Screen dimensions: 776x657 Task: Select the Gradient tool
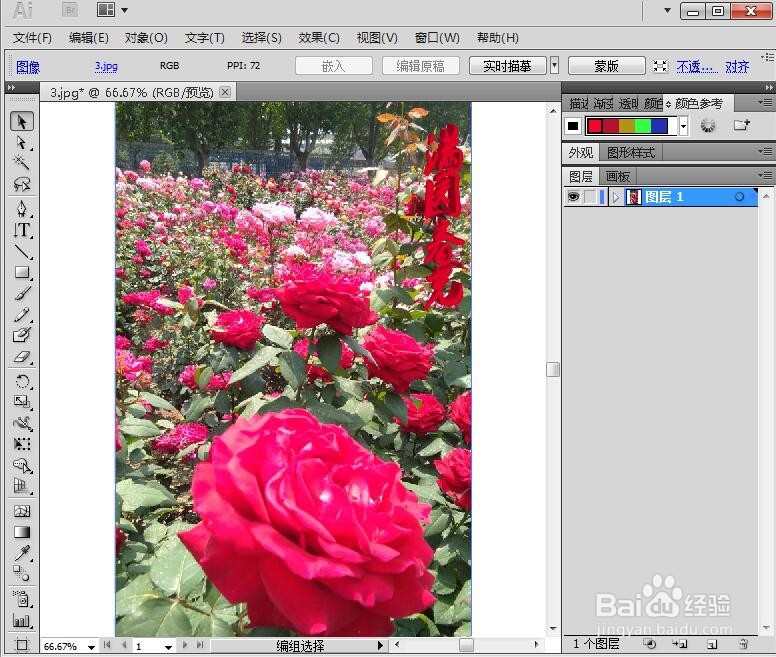[x=22, y=532]
